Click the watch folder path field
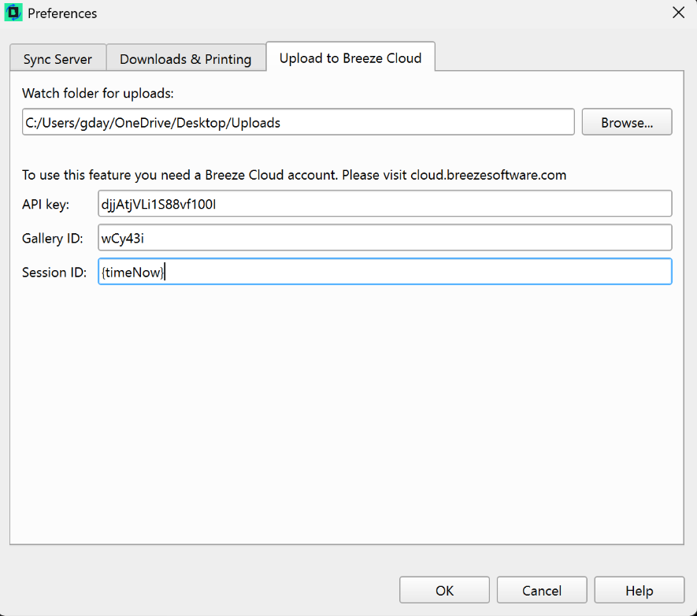The height and width of the screenshot is (616, 697). [x=298, y=122]
